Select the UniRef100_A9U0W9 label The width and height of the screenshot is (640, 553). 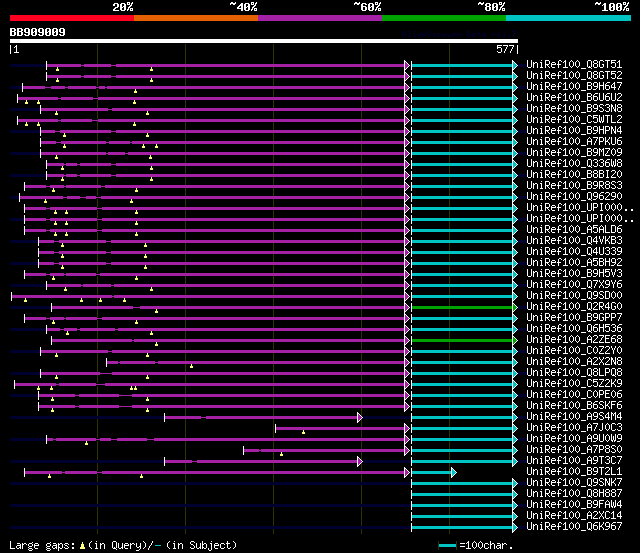(574, 439)
